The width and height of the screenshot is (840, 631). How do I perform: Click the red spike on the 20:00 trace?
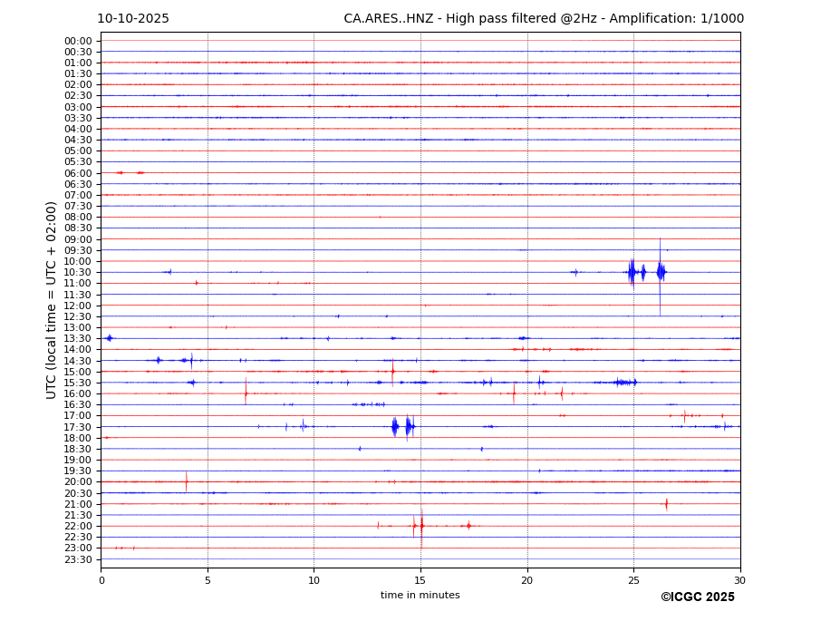click(187, 481)
